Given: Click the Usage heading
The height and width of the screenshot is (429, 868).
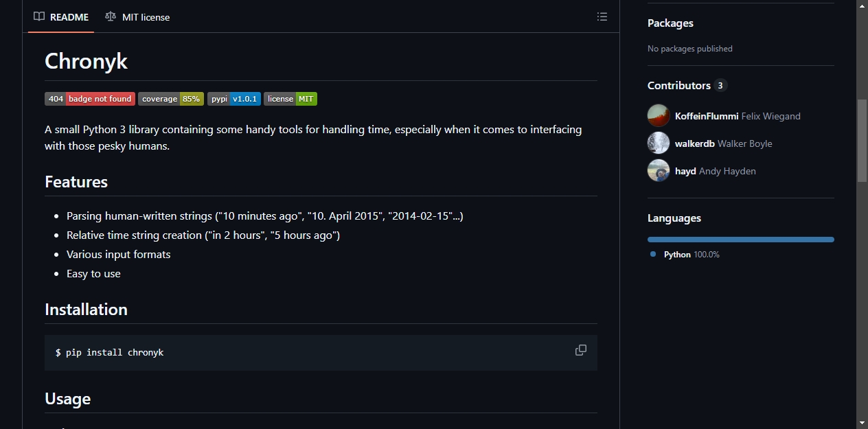Looking at the screenshot, I should coord(67,399).
